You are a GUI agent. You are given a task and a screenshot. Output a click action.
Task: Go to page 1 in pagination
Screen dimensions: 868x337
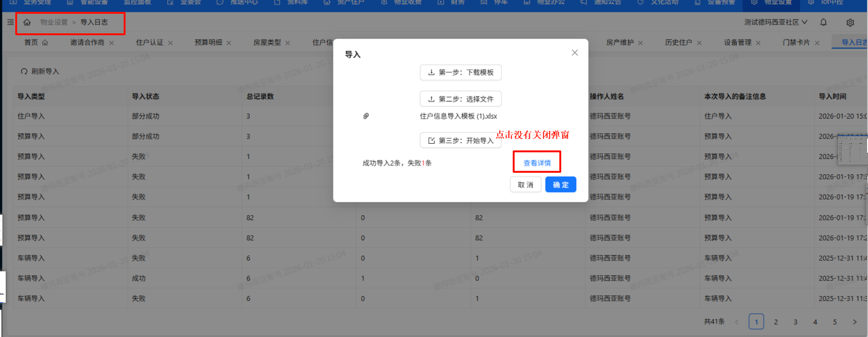point(756,322)
